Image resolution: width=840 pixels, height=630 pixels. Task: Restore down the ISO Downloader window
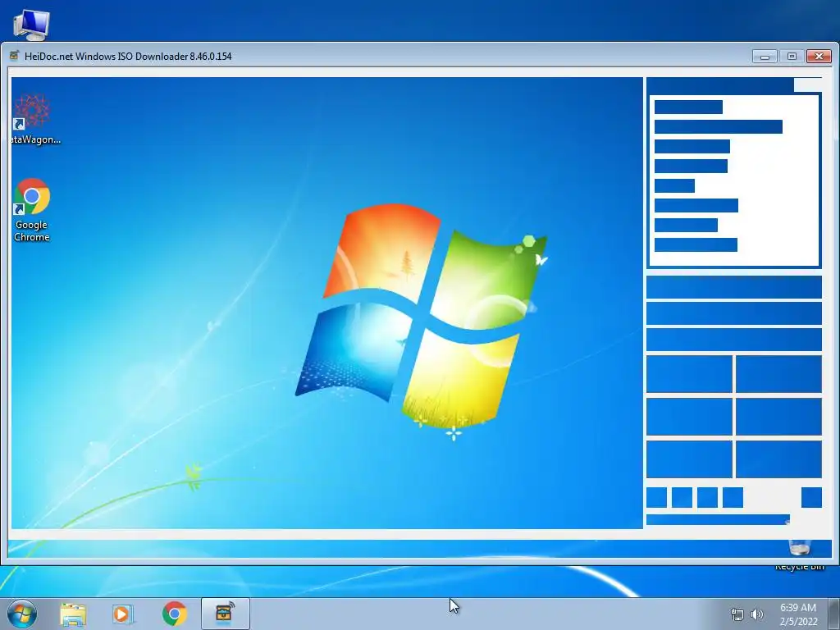pos(792,57)
